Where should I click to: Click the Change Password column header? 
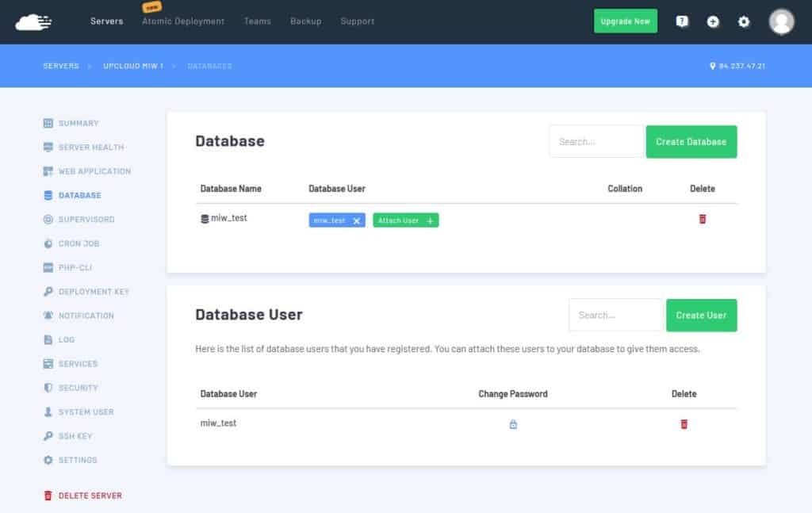513,394
